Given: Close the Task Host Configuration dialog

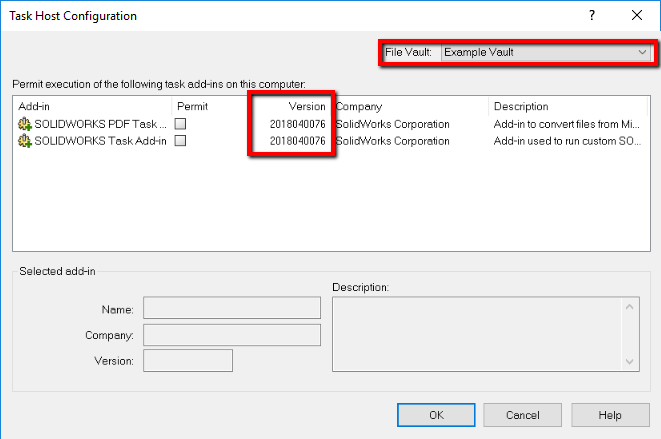Looking at the screenshot, I should pyautogui.click(x=637, y=16).
